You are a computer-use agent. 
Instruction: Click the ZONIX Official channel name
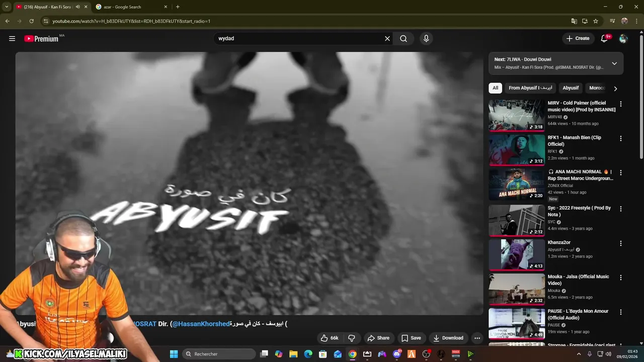click(x=560, y=186)
